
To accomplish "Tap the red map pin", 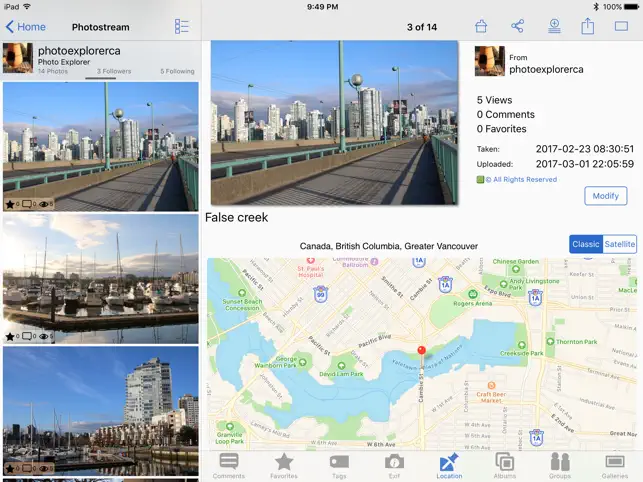I will pos(422,351).
